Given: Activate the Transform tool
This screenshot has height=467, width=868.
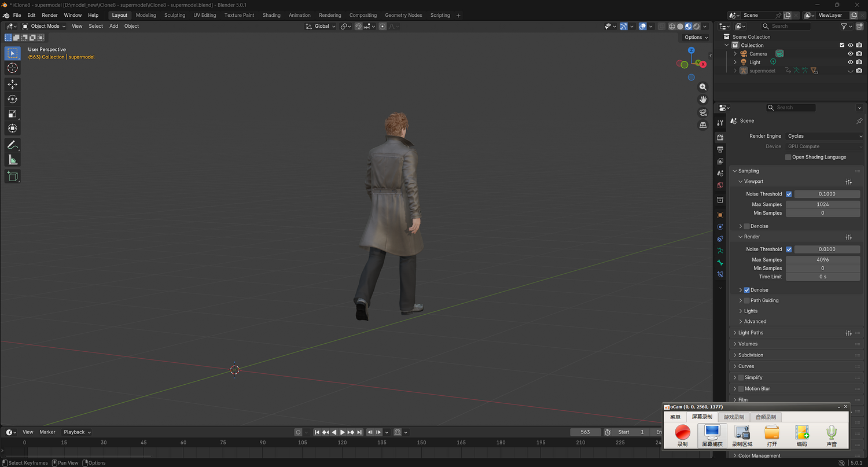Looking at the screenshot, I should (x=12, y=128).
